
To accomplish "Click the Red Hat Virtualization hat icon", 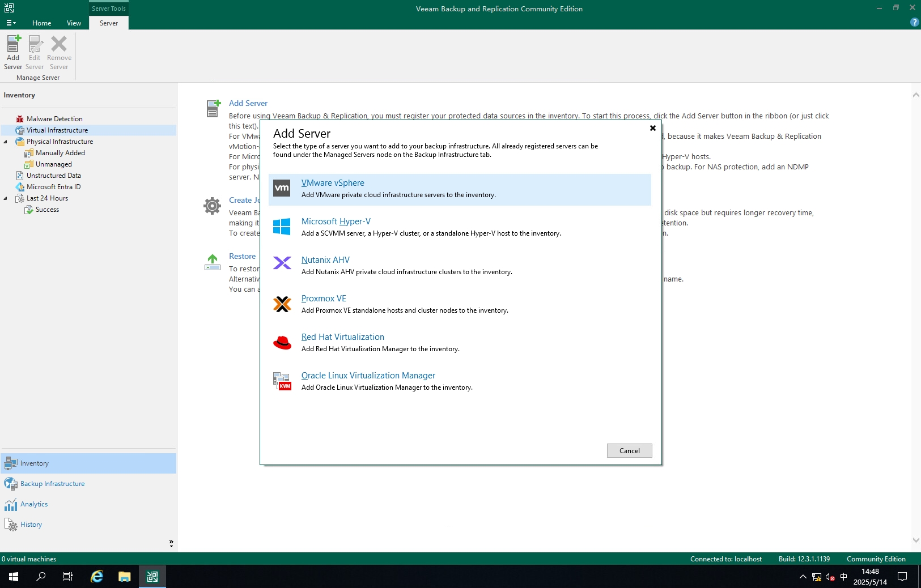I will (282, 343).
